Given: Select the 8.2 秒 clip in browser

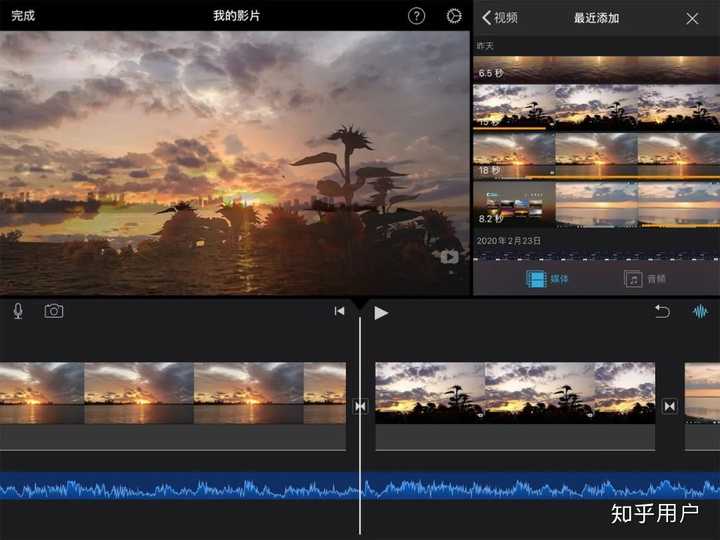Looking at the screenshot, I should click(596, 205).
